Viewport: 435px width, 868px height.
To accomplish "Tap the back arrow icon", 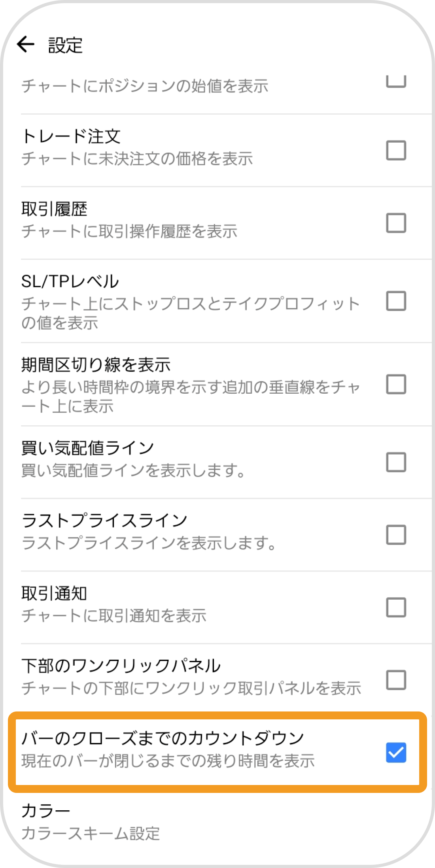I will [26, 44].
